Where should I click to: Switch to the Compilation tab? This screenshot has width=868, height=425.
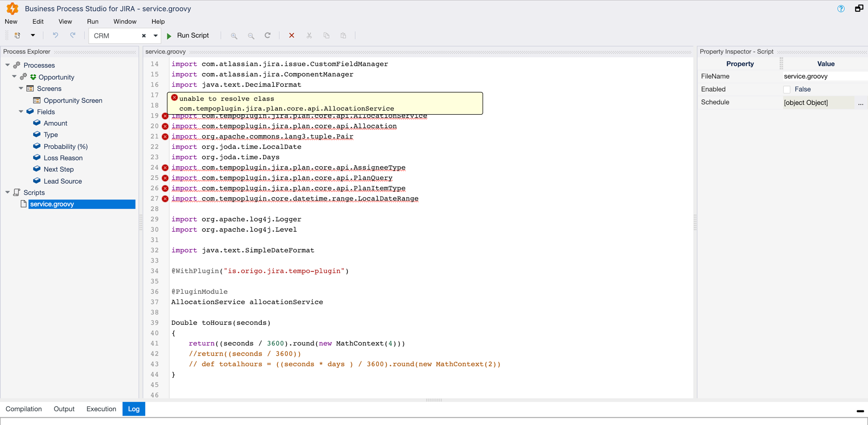24,409
